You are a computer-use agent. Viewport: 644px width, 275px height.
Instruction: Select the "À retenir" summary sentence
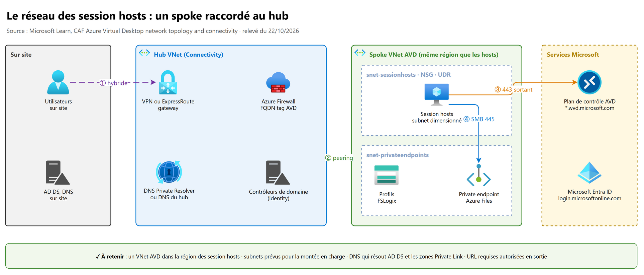[x=321, y=257]
